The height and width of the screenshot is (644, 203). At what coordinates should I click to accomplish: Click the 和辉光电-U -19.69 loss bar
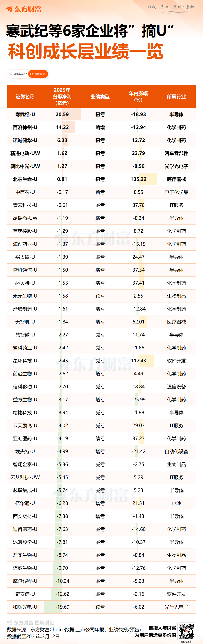click(53, 607)
